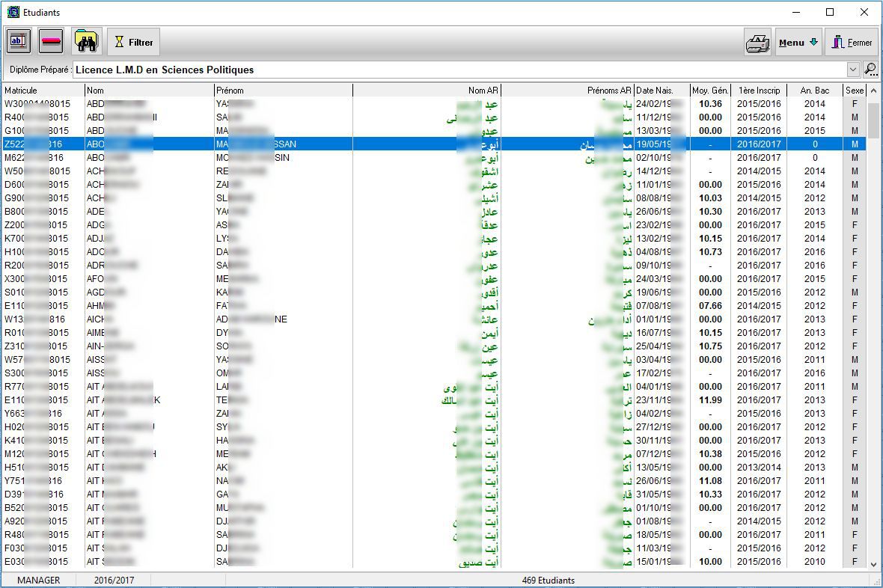
Task: Click the Nom AR column header
Action: [x=427, y=90]
